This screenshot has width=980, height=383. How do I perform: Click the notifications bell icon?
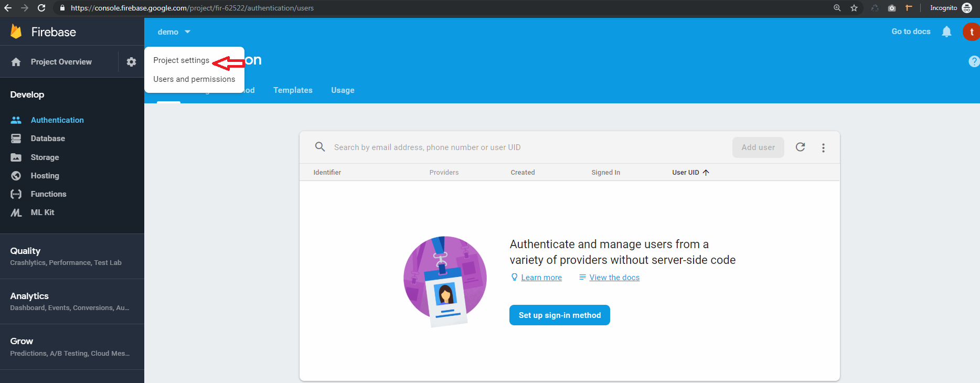pyautogui.click(x=946, y=32)
